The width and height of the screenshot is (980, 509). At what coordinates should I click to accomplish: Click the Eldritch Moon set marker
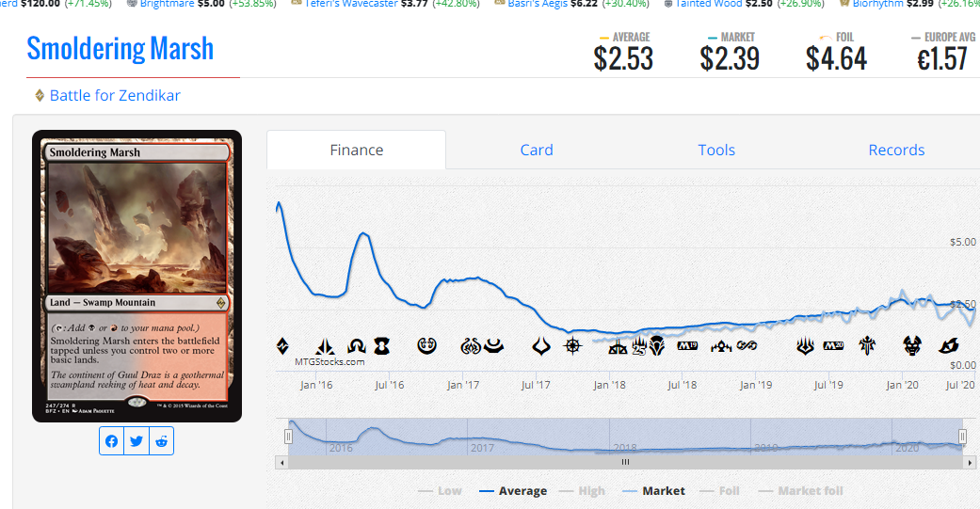click(x=382, y=345)
